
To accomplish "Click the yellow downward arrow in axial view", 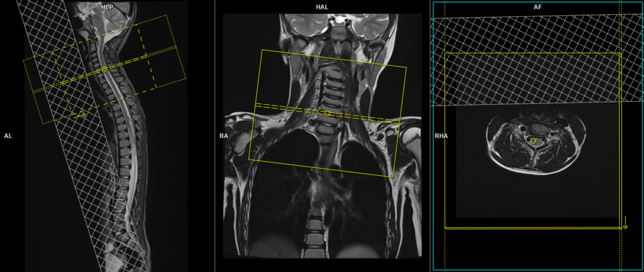I will pos(626,222).
